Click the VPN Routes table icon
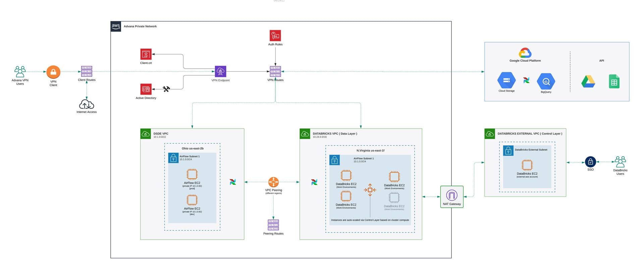Image resolution: width=644 pixels, height=268 pixels. 275,71
